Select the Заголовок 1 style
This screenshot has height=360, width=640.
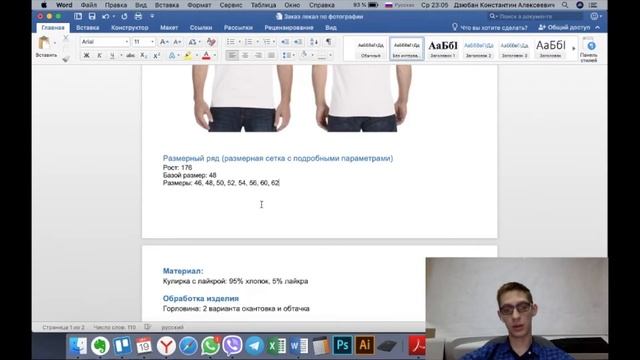tap(443, 49)
